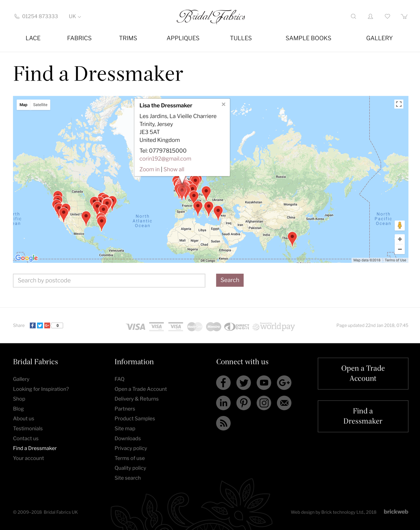Viewport: 420px width, 530px height.
Task: Zoom in with the map plus button
Action: (x=400, y=239)
